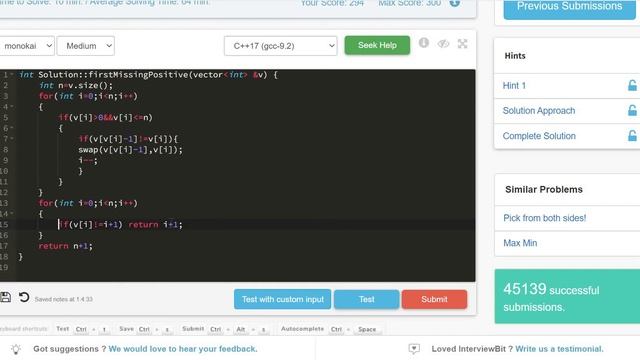Open the Medium font size dropdown
This screenshot has width=640, height=360.
point(86,46)
